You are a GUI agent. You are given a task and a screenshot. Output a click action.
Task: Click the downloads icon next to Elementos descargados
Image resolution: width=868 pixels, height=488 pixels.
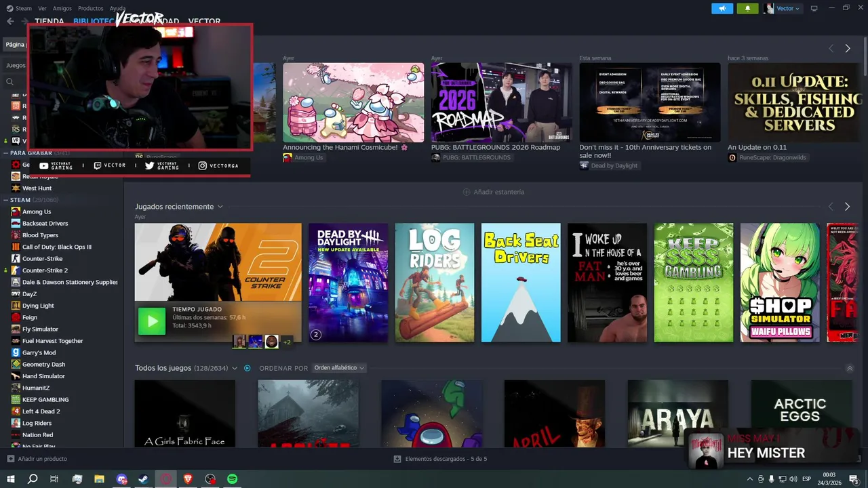point(397,459)
